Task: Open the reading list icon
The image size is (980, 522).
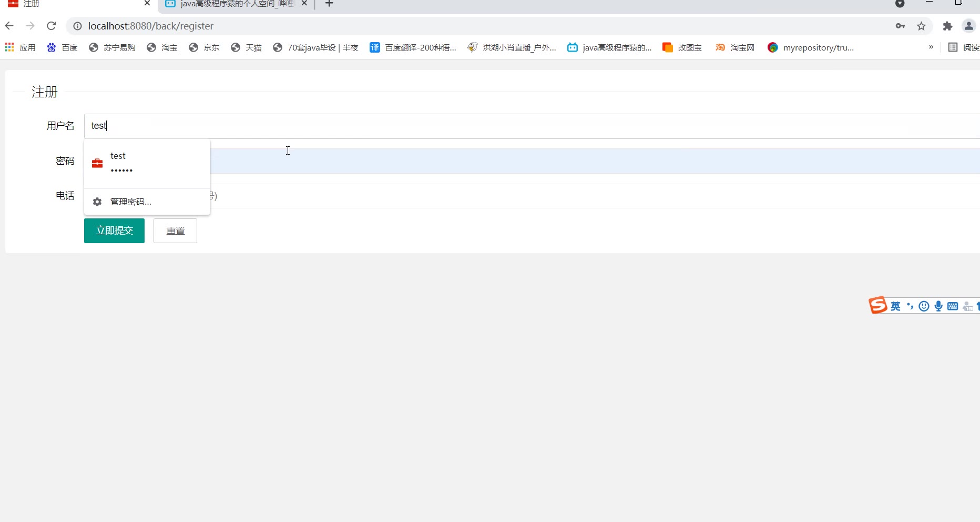Action: pyautogui.click(x=953, y=47)
